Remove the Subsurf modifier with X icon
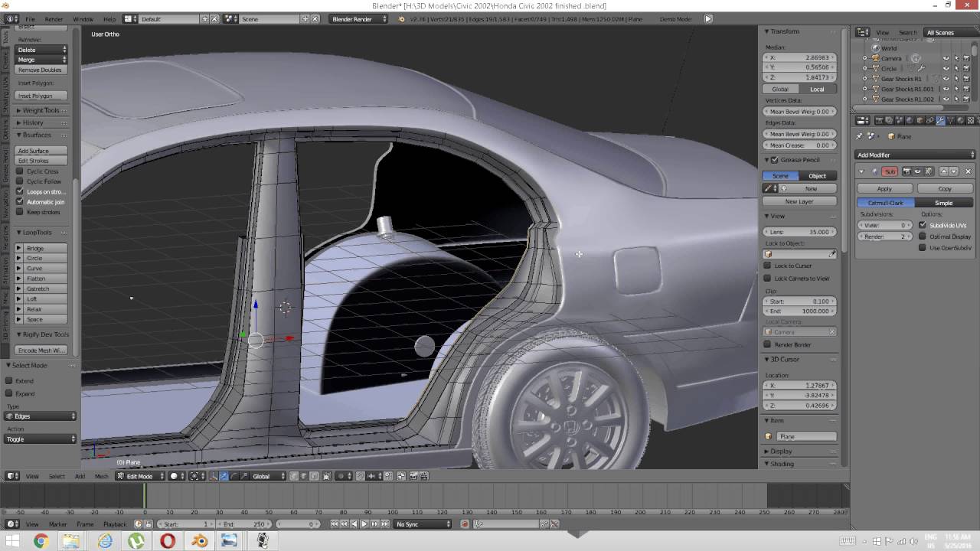This screenshot has height=551, width=980. [x=968, y=171]
